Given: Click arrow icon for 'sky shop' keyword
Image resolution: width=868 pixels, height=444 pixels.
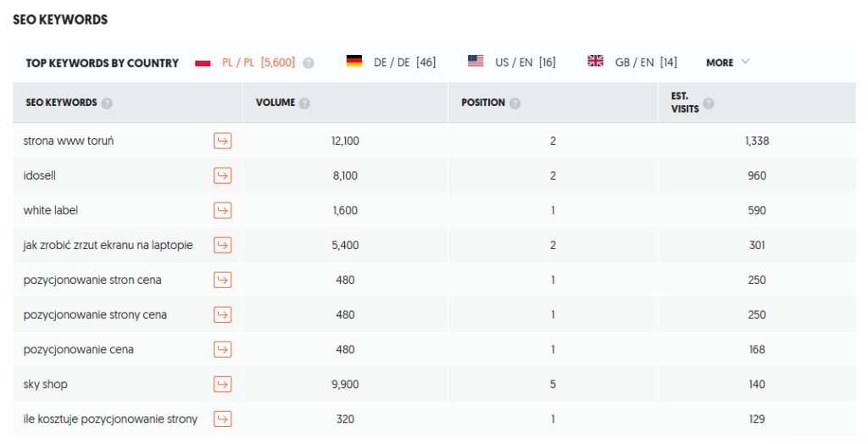Looking at the screenshot, I should [x=222, y=384].
